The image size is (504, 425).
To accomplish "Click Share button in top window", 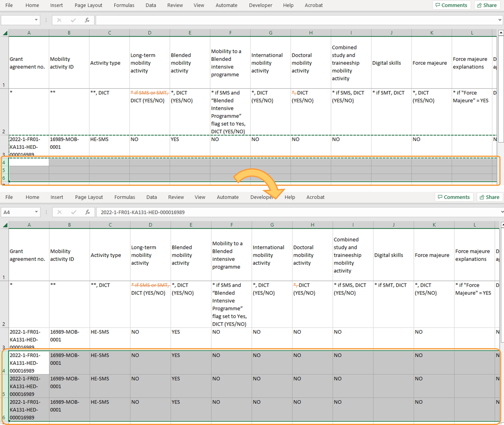I will pyautogui.click(x=487, y=5).
